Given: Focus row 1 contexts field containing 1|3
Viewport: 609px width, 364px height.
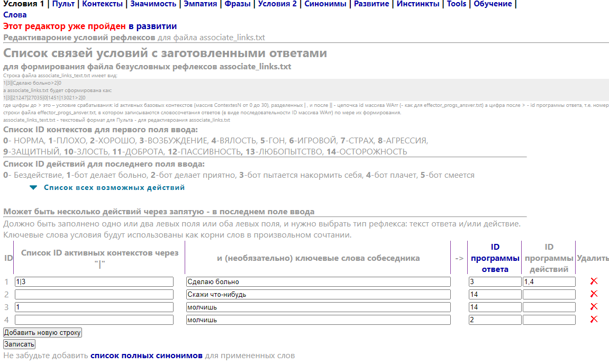Looking at the screenshot, I should click(x=94, y=282).
